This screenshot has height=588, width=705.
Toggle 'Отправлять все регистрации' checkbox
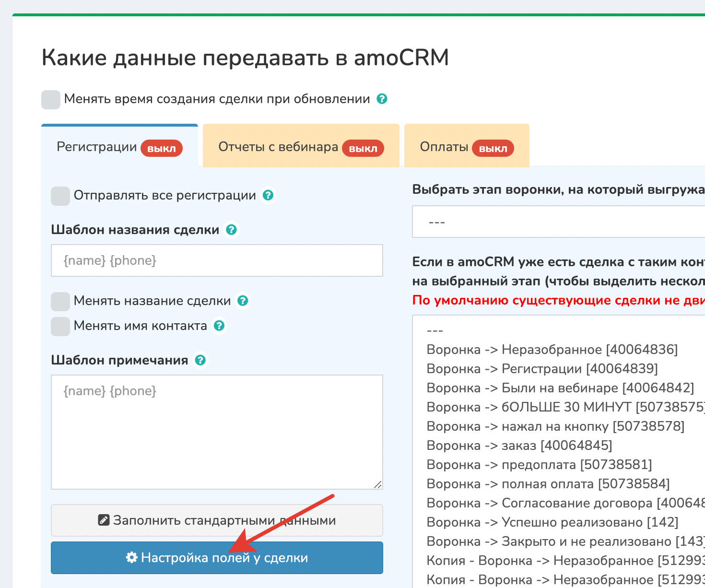[x=60, y=196]
